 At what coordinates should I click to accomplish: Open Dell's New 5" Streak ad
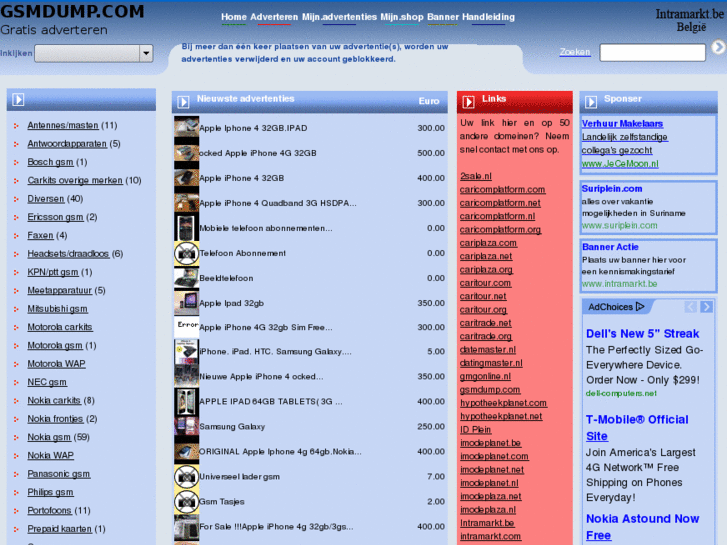pyautogui.click(x=642, y=333)
